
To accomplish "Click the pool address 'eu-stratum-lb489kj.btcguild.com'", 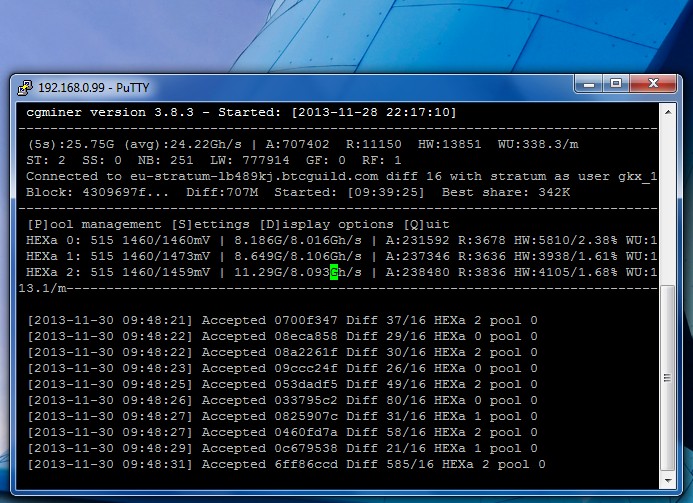I will tap(254, 176).
